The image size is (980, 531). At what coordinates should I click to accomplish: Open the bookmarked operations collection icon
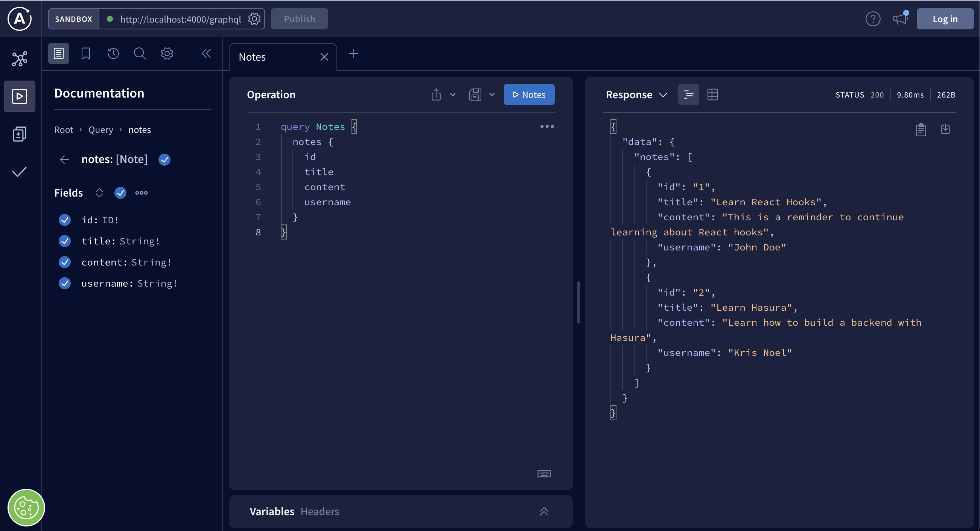coord(86,53)
